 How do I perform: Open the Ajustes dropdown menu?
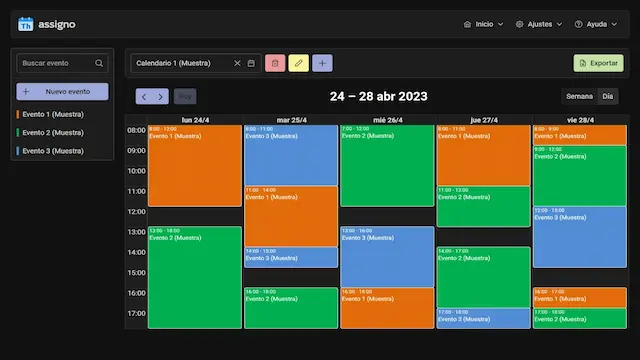point(539,24)
